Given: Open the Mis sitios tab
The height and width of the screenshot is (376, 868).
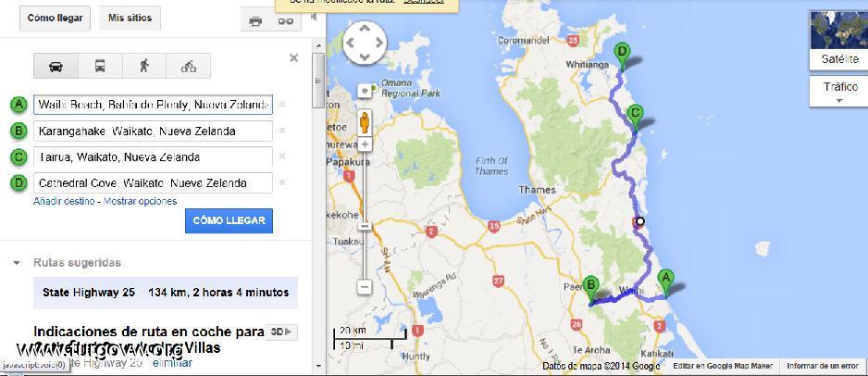Looking at the screenshot, I should point(130,18).
